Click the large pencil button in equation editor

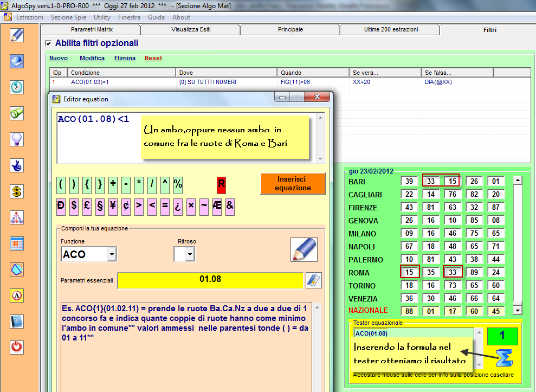point(303,249)
